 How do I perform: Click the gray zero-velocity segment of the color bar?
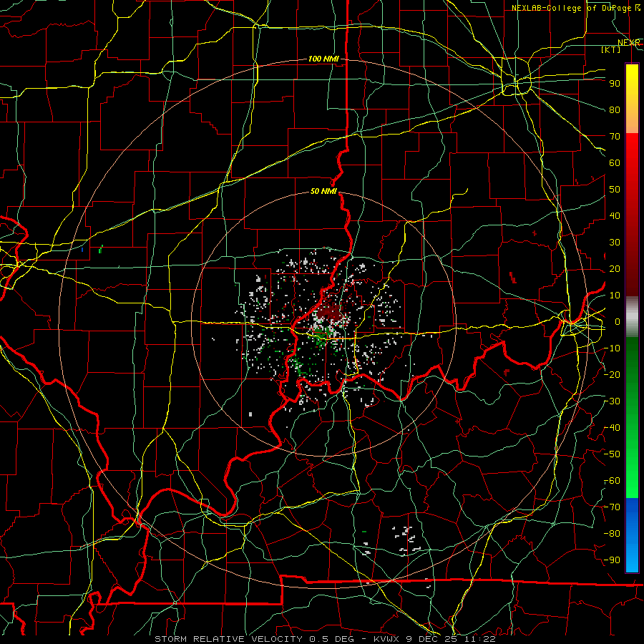tap(632, 317)
